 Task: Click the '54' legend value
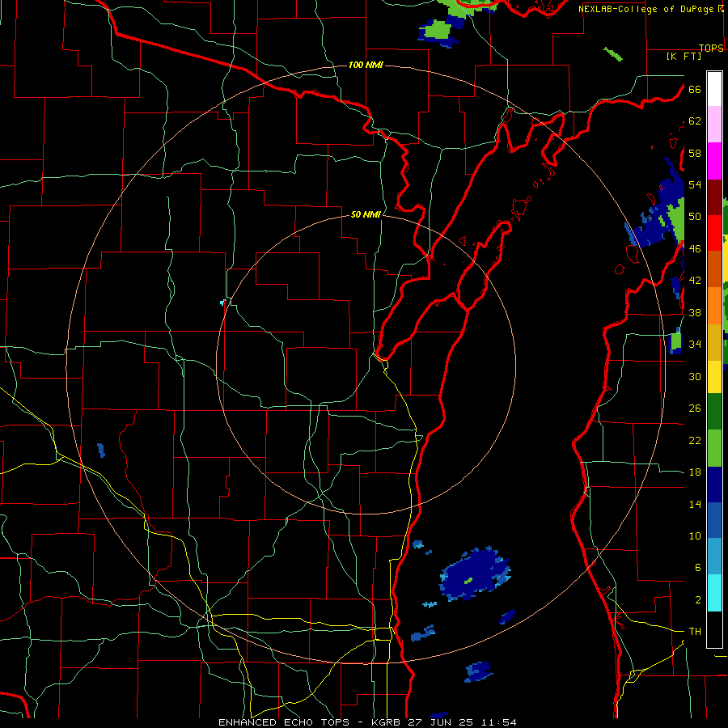(695, 184)
